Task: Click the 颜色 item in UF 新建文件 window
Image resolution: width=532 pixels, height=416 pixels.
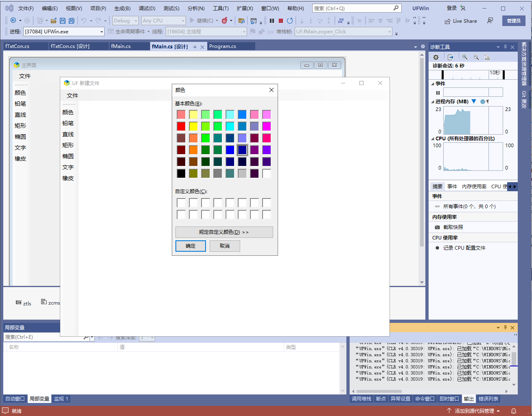Action: (x=68, y=112)
